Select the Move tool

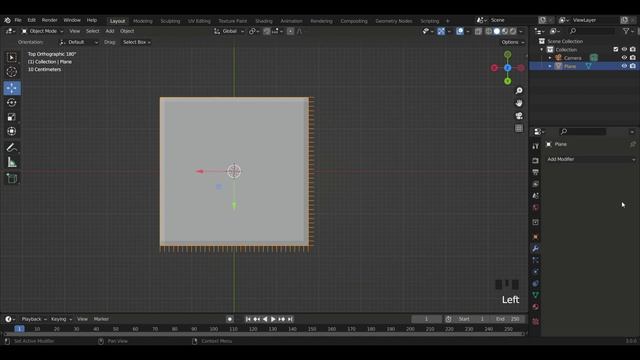(x=12, y=88)
